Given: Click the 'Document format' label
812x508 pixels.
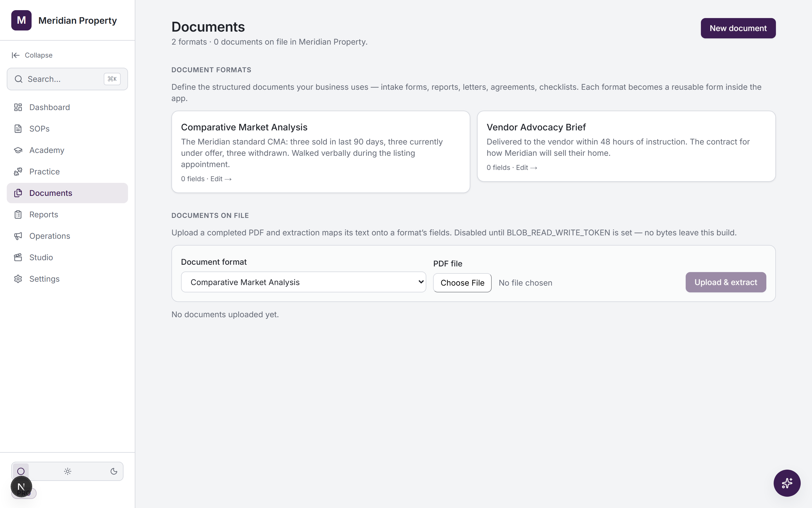Looking at the screenshot, I should click(214, 262).
